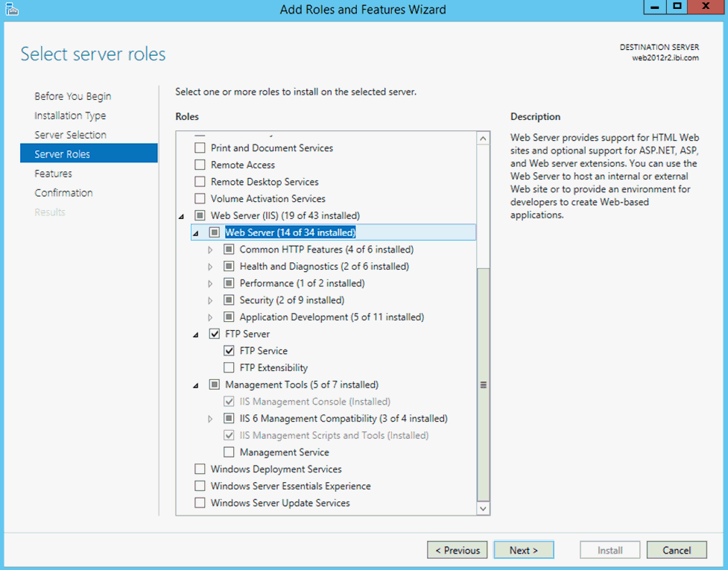Toggle the Web Server (14 of 34 installed) checkbox
This screenshot has height=570, width=728.
(214, 232)
